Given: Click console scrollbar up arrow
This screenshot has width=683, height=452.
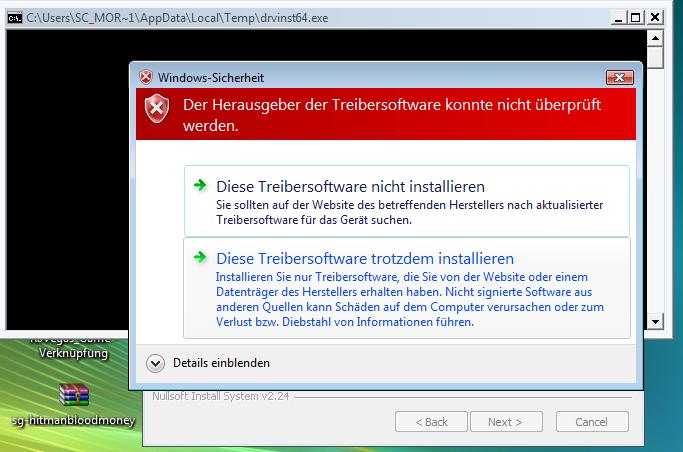Looking at the screenshot, I should click(x=655, y=38).
